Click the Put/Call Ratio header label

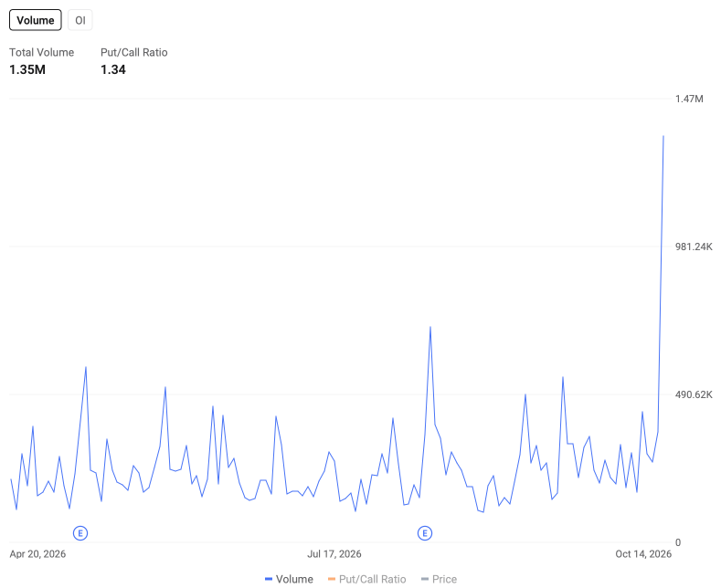tap(133, 52)
